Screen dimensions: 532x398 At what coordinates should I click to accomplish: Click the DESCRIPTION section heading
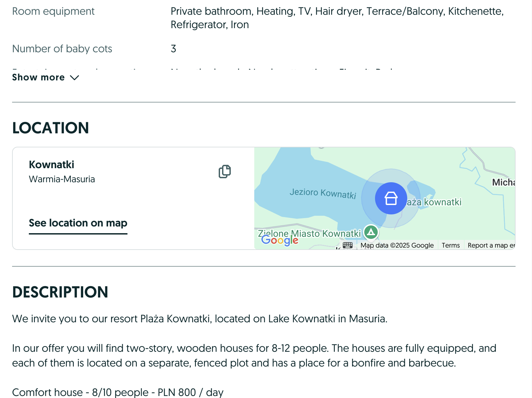point(60,292)
